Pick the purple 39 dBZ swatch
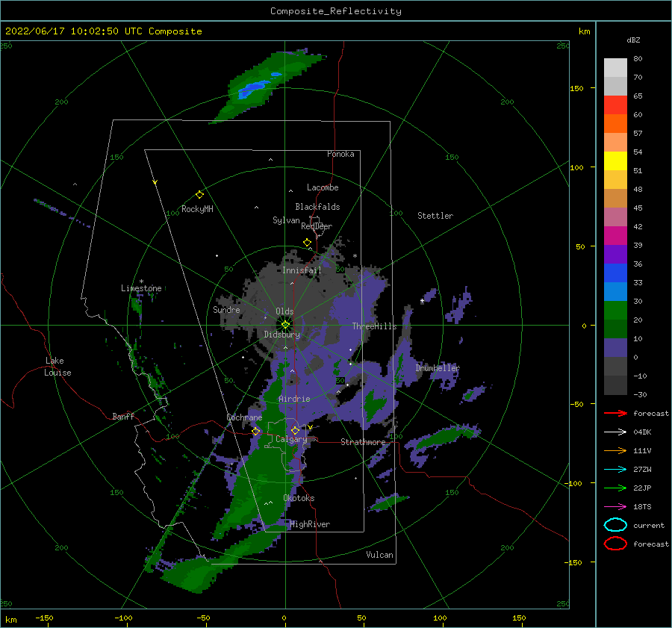This screenshot has height=628, width=672. [x=615, y=254]
